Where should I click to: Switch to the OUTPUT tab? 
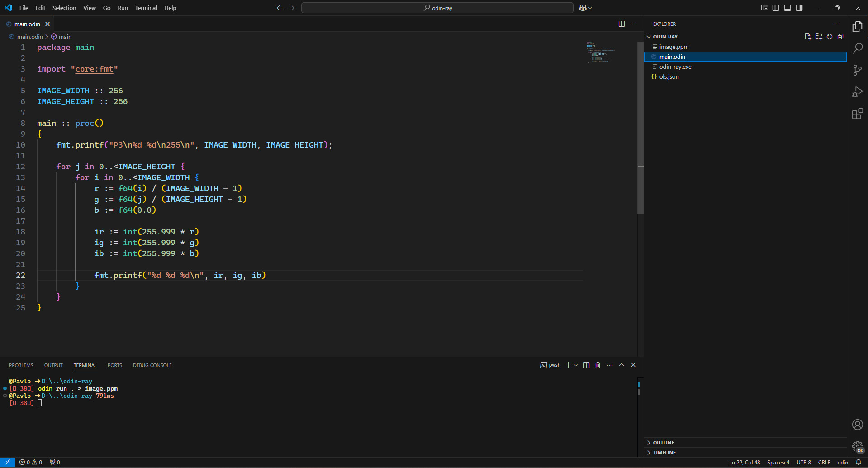(x=53, y=365)
